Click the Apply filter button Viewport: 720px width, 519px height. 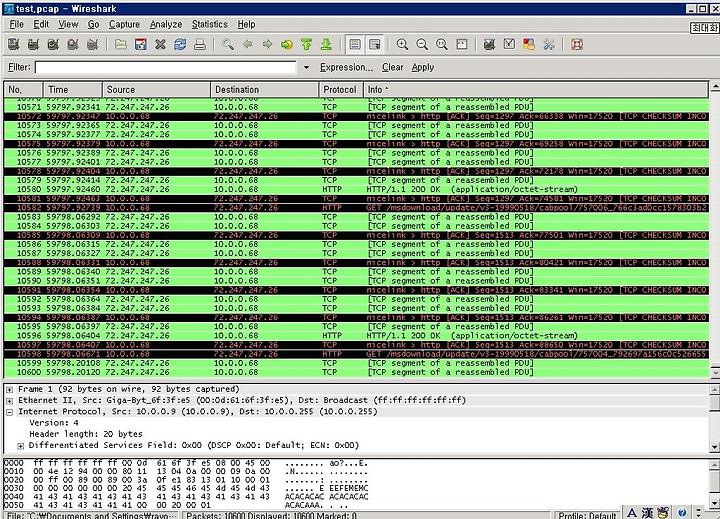tap(422, 68)
